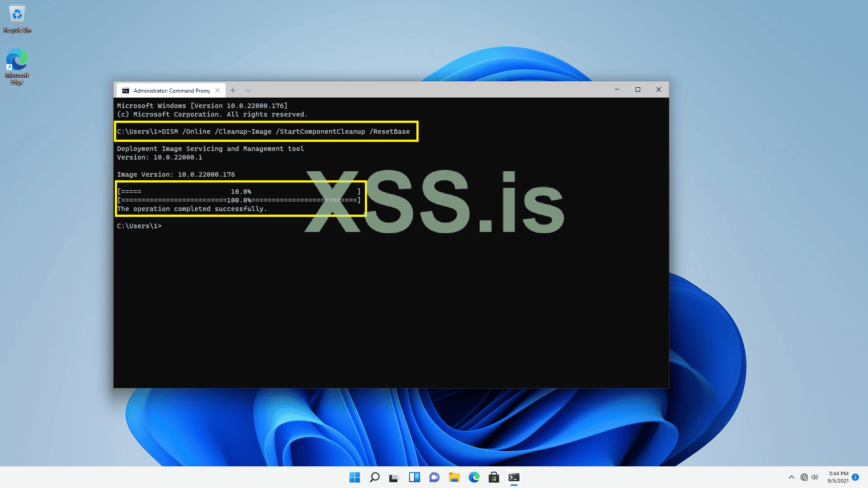Open clock and date calendar flyout
The height and width of the screenshot is (488, 868).
pos(838,477)
